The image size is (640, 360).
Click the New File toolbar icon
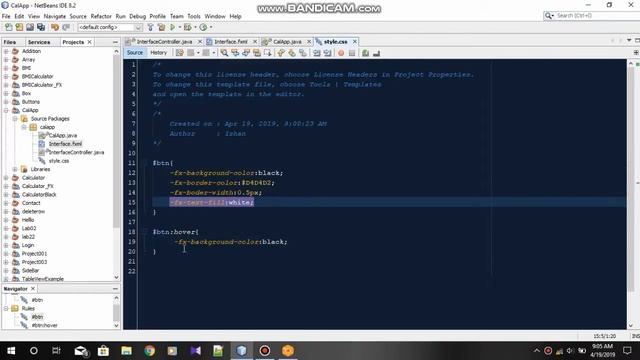point(9,27)
